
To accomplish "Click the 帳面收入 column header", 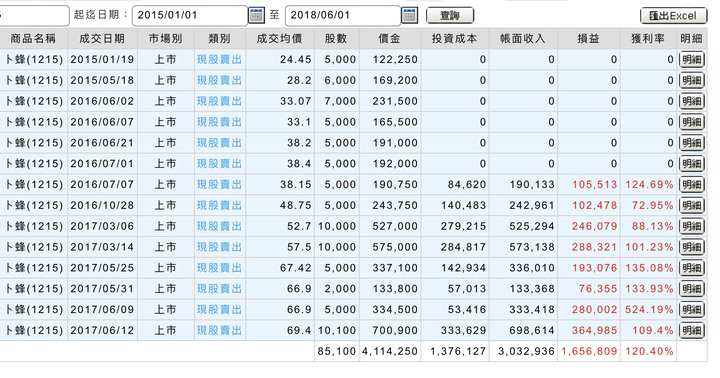I will 523,39.
